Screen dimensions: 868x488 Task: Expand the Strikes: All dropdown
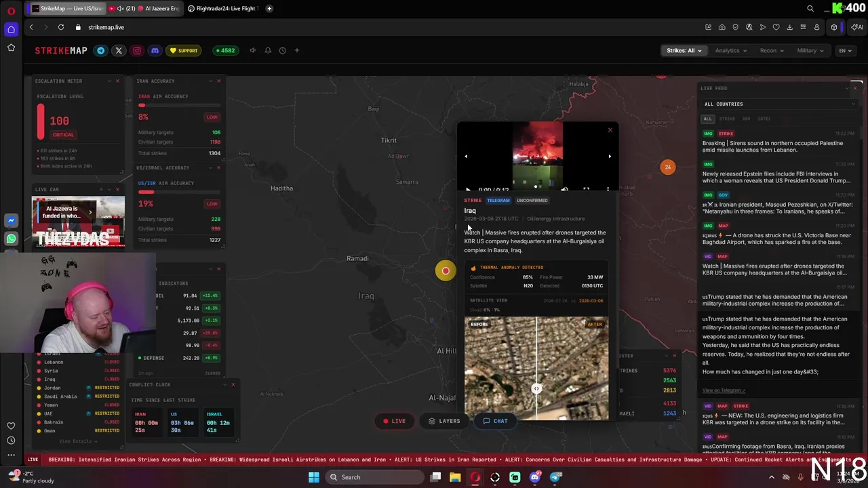[x=684, y=50]
